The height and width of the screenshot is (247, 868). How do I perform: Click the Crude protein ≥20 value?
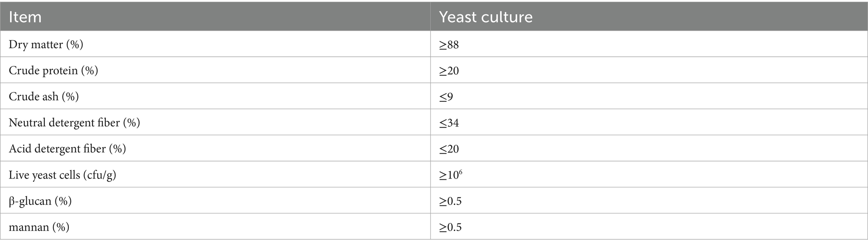coord(449,71)
